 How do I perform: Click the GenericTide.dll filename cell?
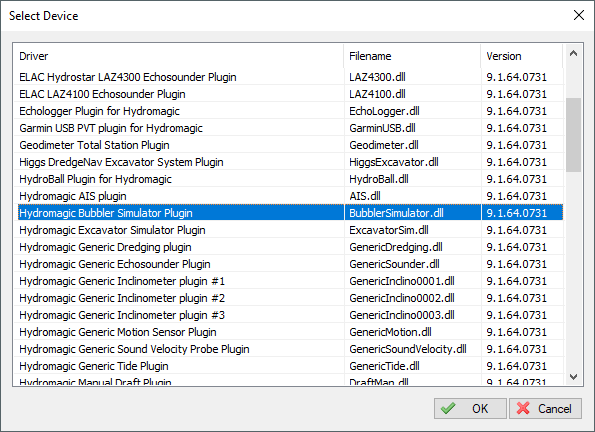click(x=412, y=366)
